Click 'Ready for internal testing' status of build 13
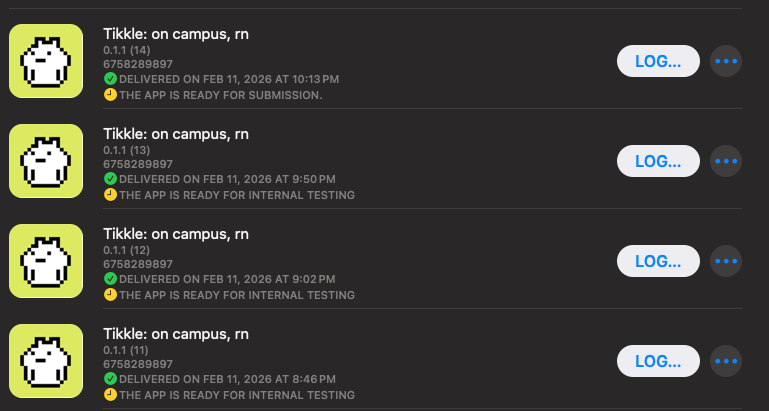This screenshot has width=769, height=411. [237, 195]
